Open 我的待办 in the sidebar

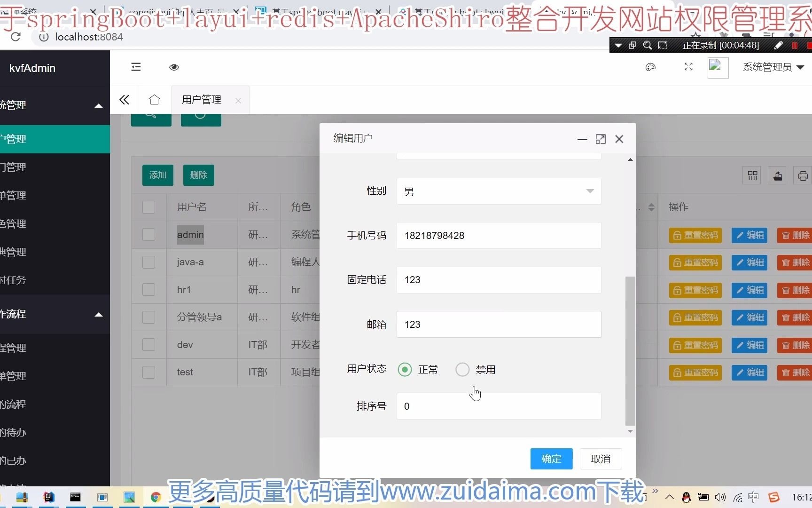pos(55,433)
